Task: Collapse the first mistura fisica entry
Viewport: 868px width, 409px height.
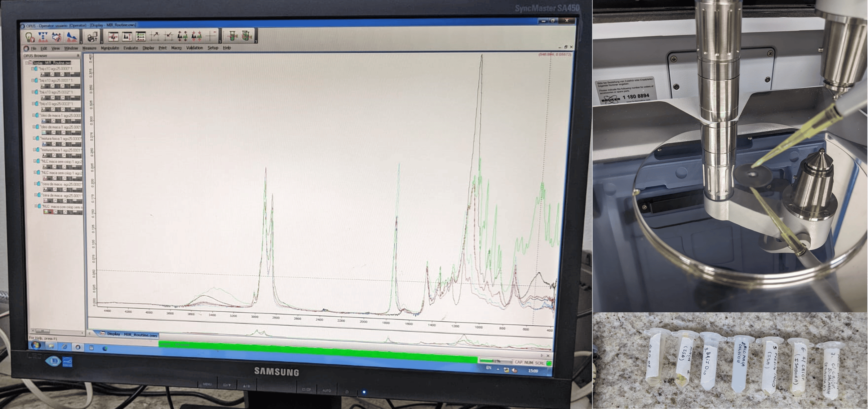Action: [34, 138]
